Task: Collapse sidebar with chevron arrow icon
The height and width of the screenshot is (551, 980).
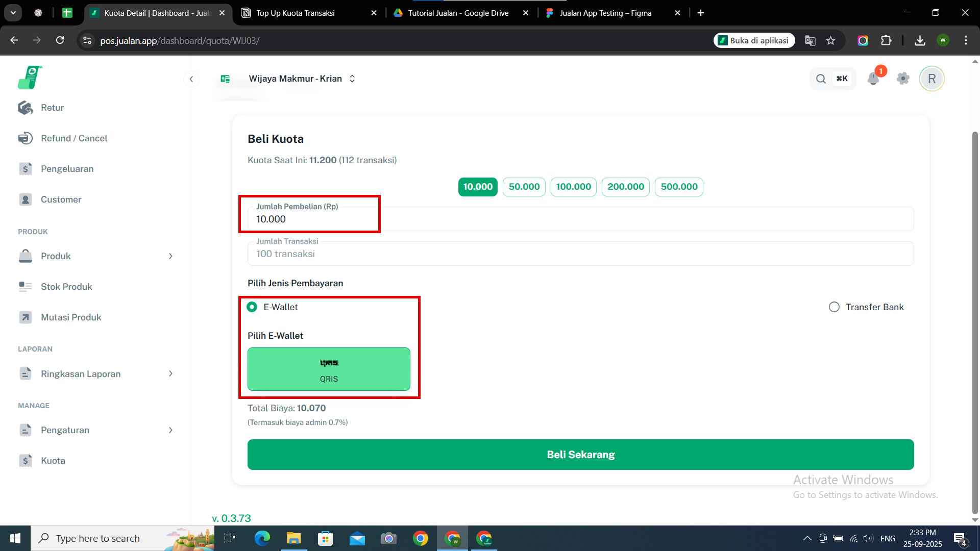Action: coord(191,79)
